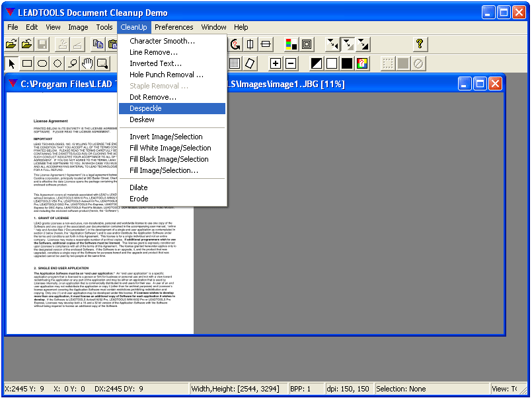Choose Fill Black Image/Selection entry
This screenshot has height=400, width=532.
(x=172, y=159)
